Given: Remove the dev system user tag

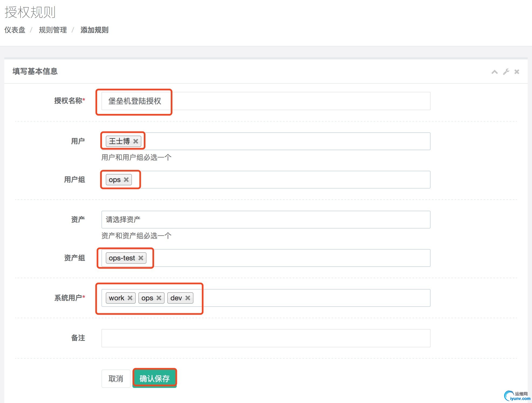Looking at the screenshot, I should pos(188,298).
